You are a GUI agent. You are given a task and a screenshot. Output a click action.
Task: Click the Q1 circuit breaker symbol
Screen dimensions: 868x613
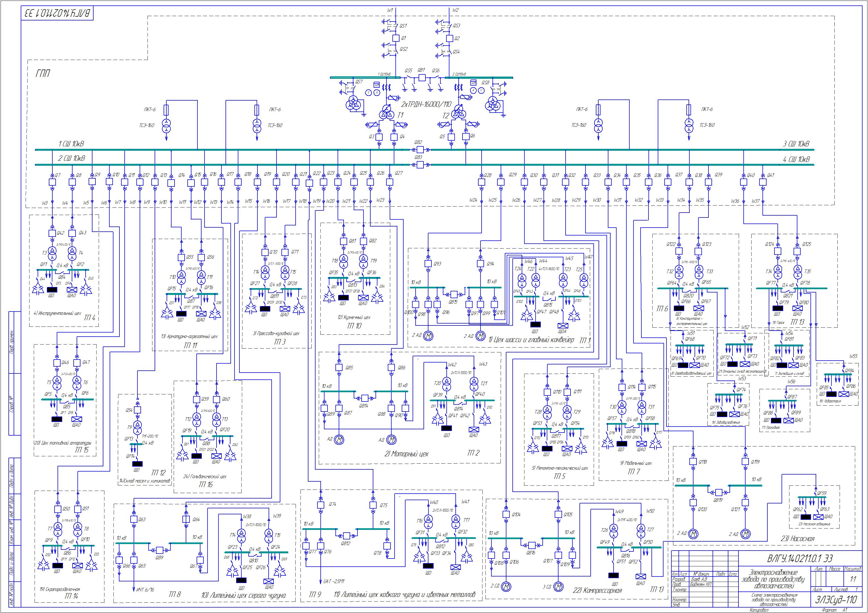tap(395, 38)
